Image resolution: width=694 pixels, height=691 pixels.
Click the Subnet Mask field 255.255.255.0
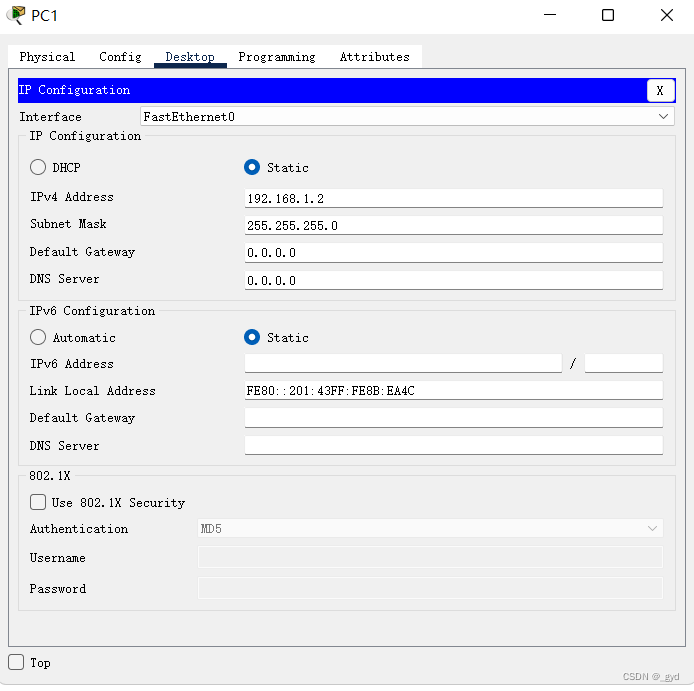coord(454,225)
